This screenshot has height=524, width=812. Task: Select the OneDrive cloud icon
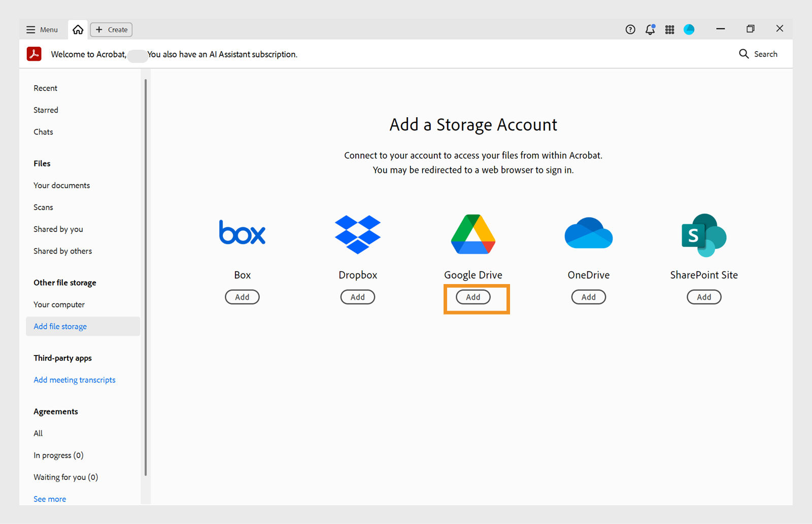pos(588,233)
